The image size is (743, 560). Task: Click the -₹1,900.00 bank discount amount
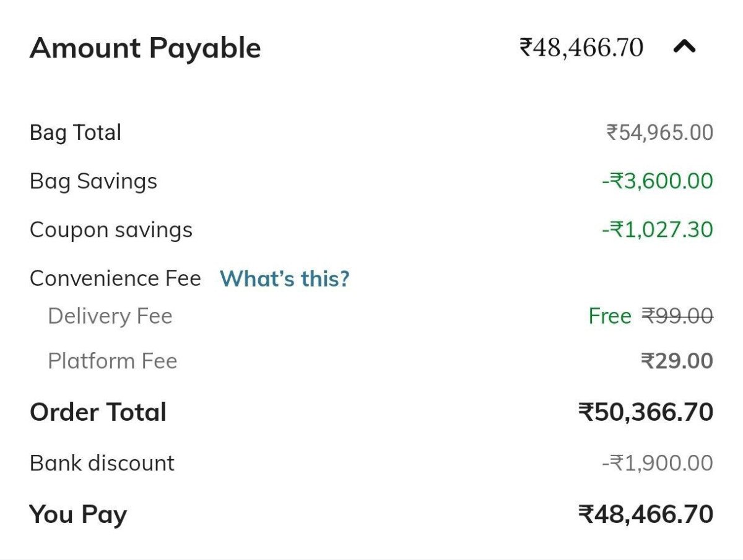(657, 463)
